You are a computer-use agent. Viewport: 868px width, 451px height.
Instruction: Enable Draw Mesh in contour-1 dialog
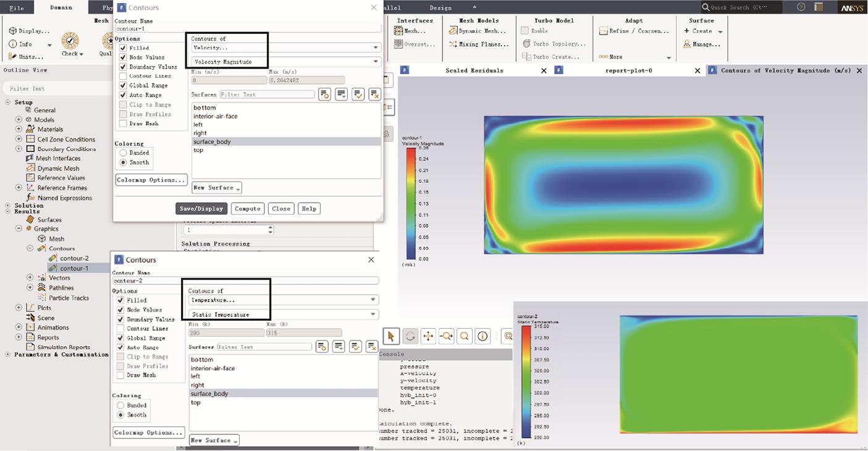[123, 124]
